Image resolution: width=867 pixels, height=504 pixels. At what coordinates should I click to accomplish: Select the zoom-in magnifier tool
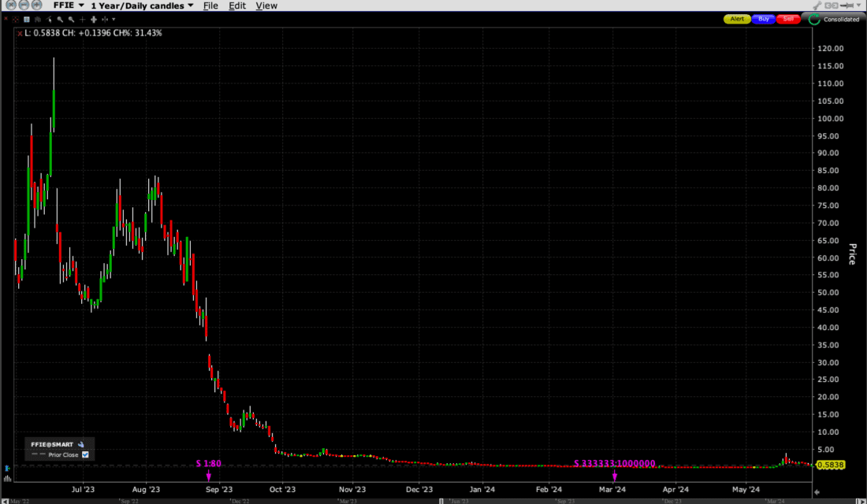point(60,20)
